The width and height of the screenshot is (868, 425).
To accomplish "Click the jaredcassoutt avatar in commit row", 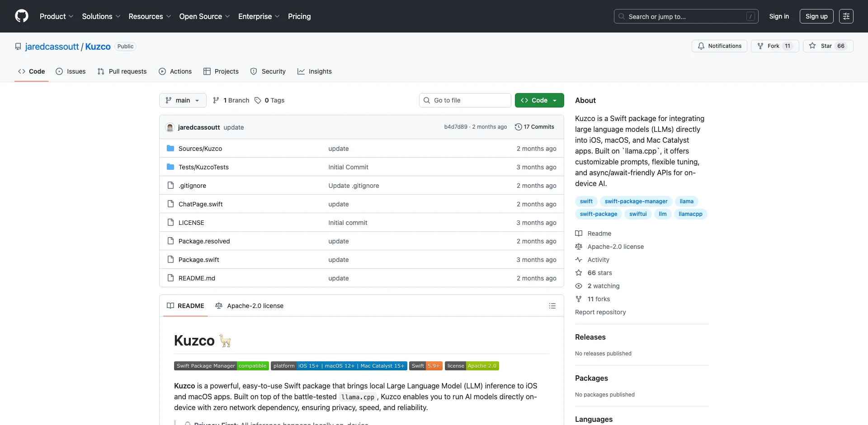I will pos(170,127).
